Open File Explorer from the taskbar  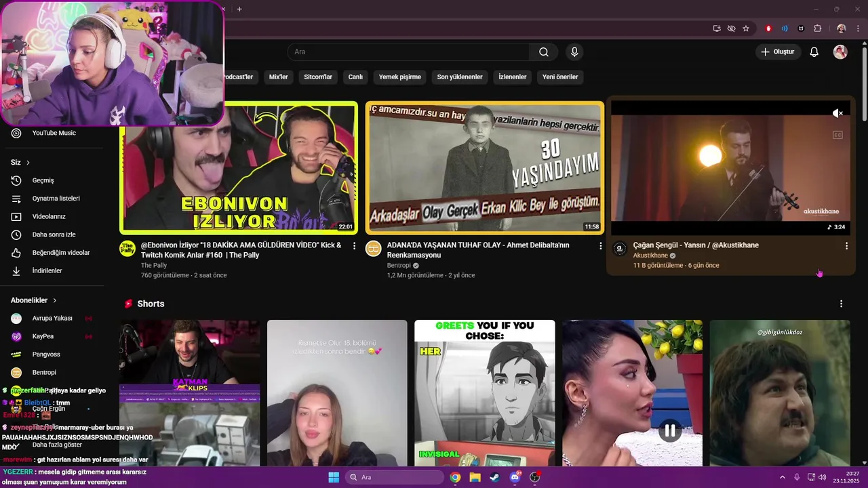coord(475,477)
